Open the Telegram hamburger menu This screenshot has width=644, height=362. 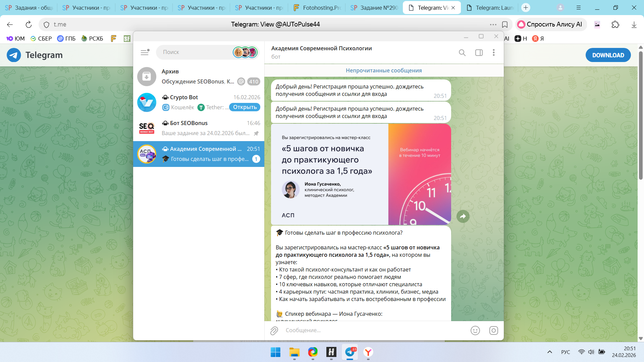tap(145, 52)
